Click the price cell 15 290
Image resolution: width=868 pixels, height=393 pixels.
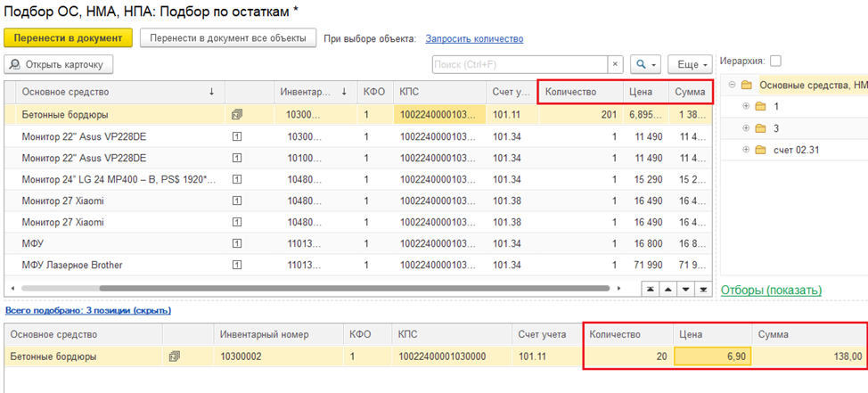pyautogui.click(x=647, y=179)
